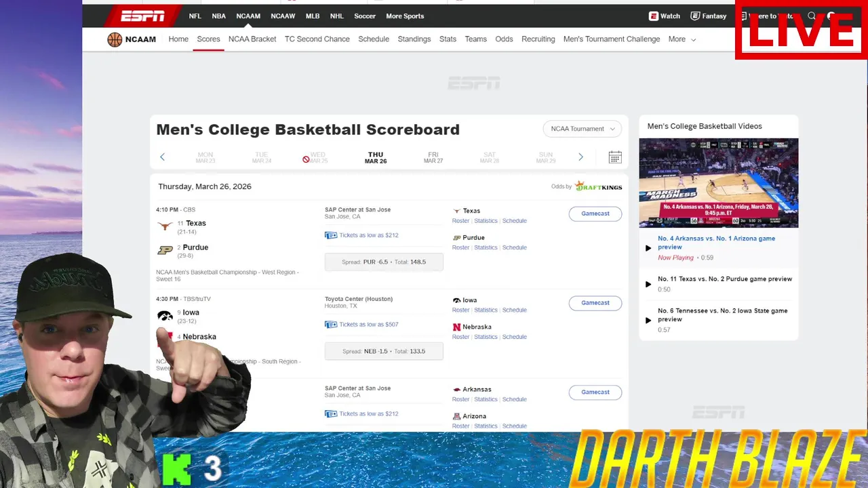Image resolution: width=868 pixels, height=488 pixels.
Task: Select NCAAW in top navigation
Action: coord(283,16)
